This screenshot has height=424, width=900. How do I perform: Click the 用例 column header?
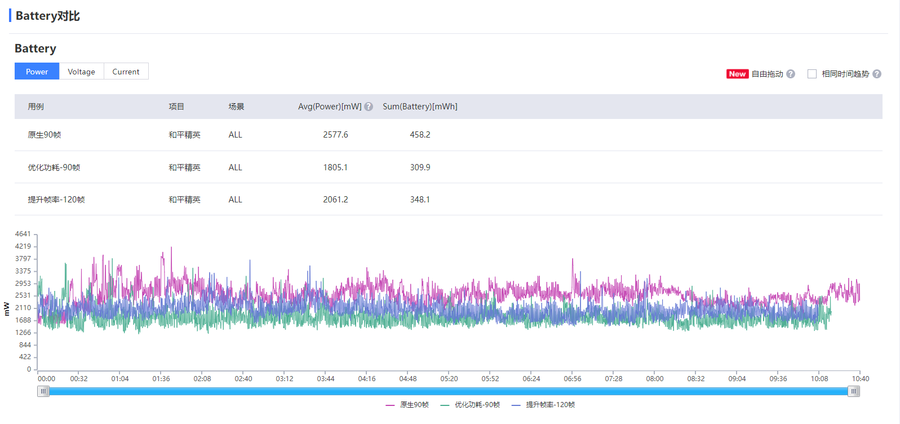(36, 107)
